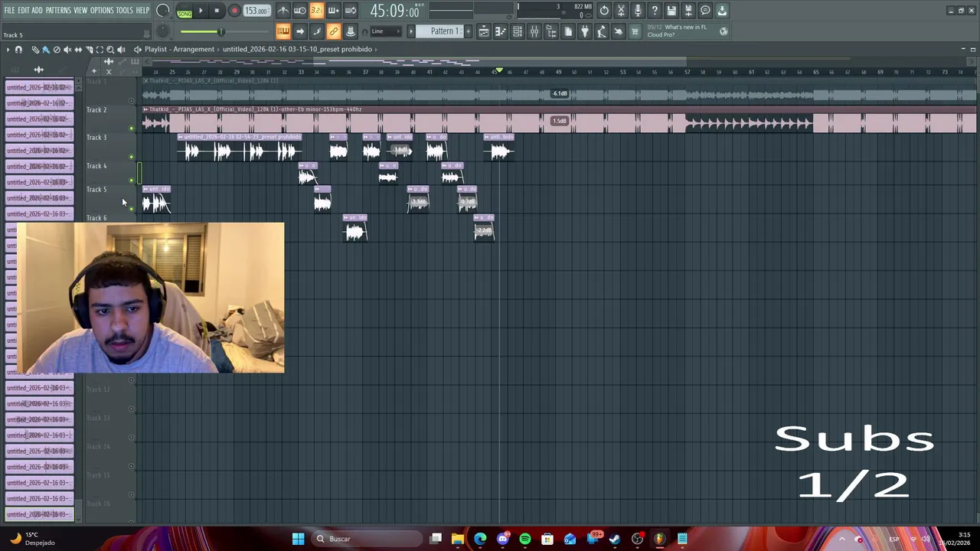This screenshot has width=980, height=551.
Task: Select the Slice tool in playlist
Action: (x=89, y=50)
